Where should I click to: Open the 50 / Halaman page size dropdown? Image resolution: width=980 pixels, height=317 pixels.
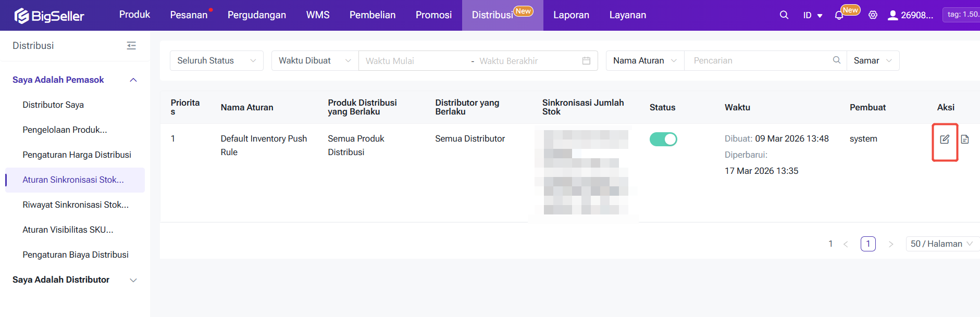pyautogui.click(x=941, y=244)
